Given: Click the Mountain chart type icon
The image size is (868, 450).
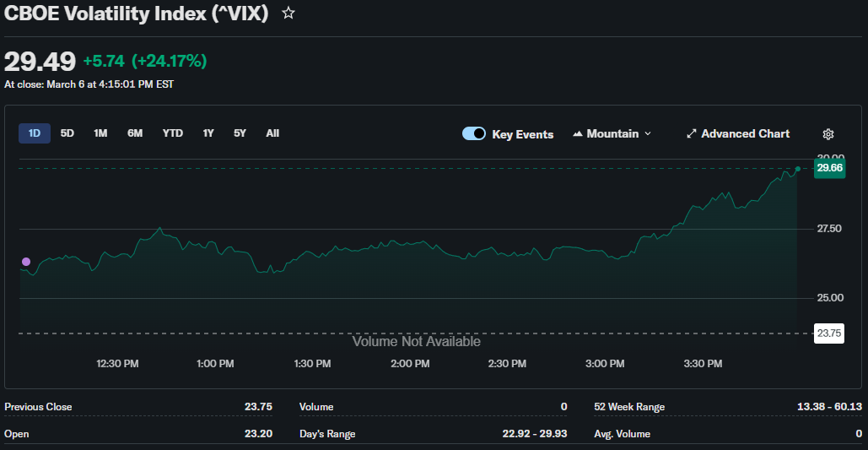Looking at the screenshot, I should (578, 134).
